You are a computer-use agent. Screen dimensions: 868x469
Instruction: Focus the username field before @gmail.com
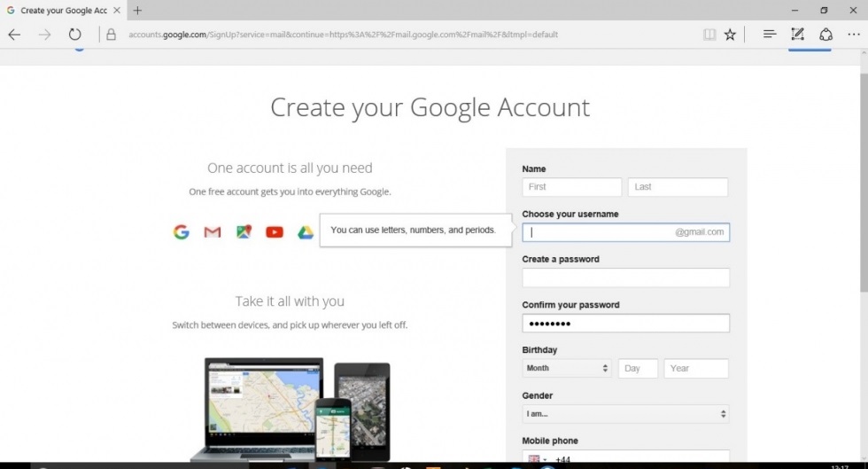pyautogui.click(x=625, y=232)
